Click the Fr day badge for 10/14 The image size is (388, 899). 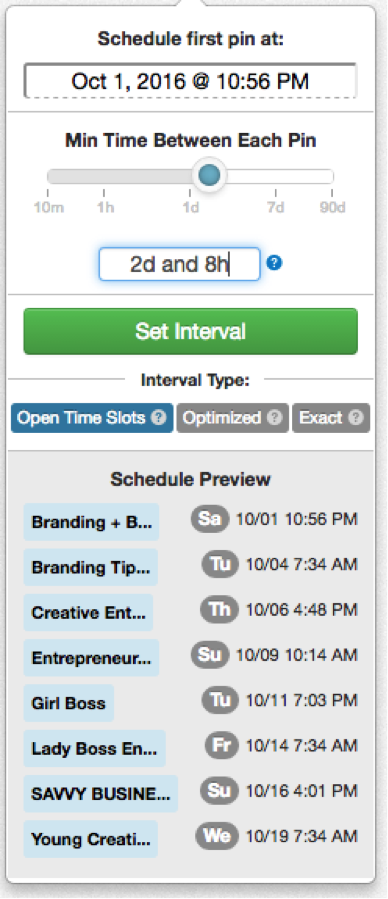pyautogui.click(x=222, y=745)
